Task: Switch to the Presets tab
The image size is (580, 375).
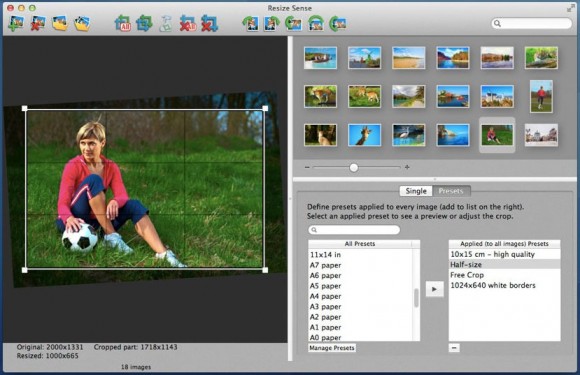Action: coord(451,191)
